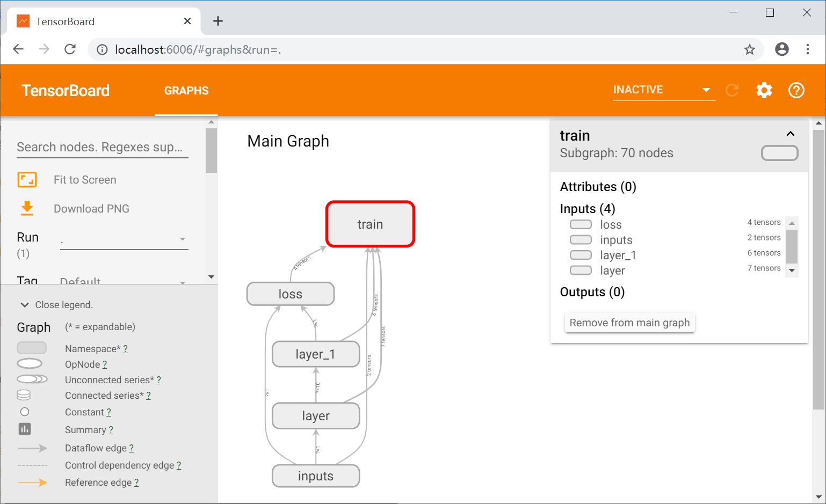This screenshot has height=504, width=826.
Task: Open Constant help question link
Action: [x=108, y=412]
